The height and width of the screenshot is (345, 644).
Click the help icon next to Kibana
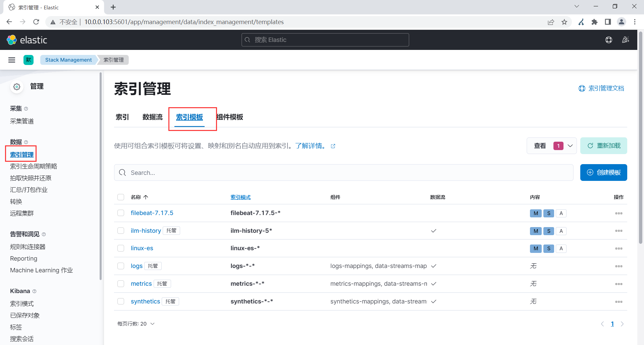coord(35,291)
